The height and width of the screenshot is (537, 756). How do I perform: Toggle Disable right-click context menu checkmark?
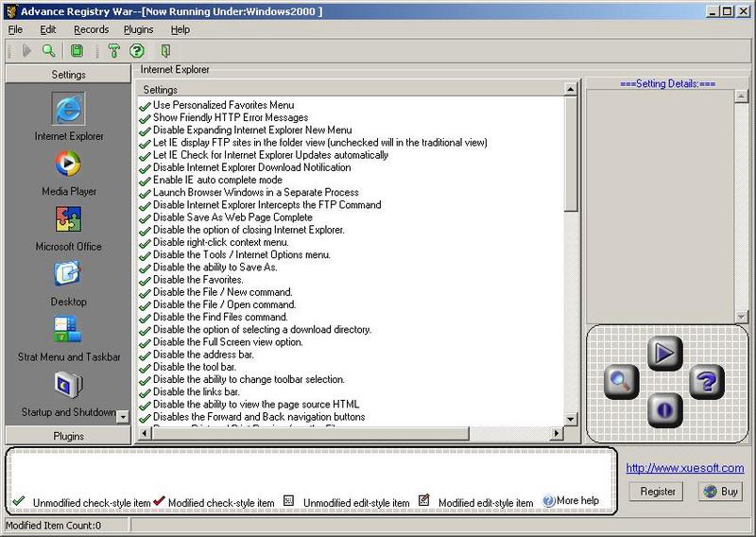tap(145, 243)
